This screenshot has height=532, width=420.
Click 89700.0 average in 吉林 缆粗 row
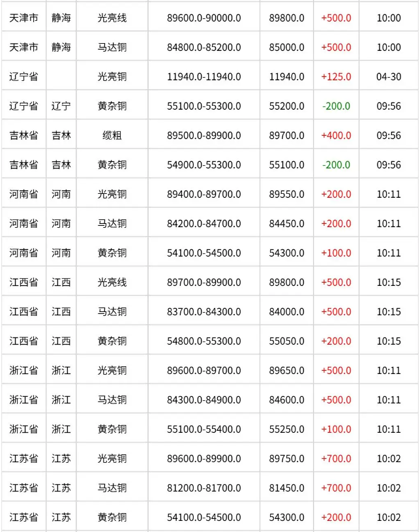pos(286,136)
